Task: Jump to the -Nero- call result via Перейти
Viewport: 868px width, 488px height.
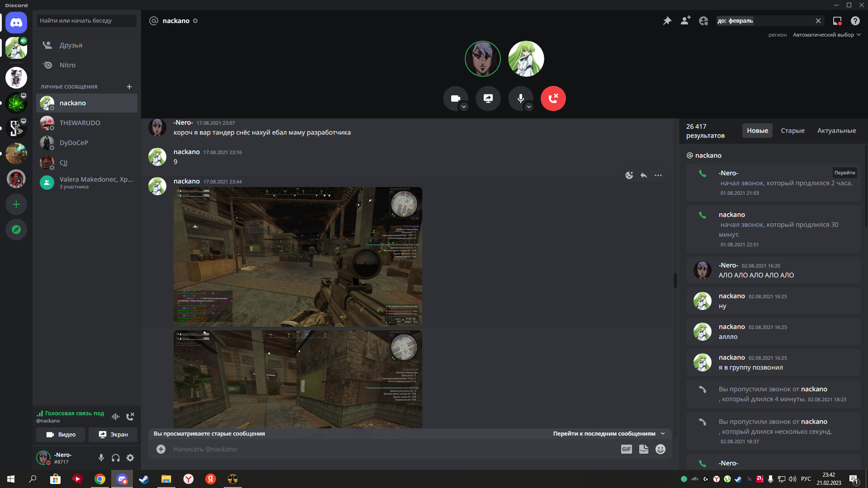Action: click(x=844, y=173)
